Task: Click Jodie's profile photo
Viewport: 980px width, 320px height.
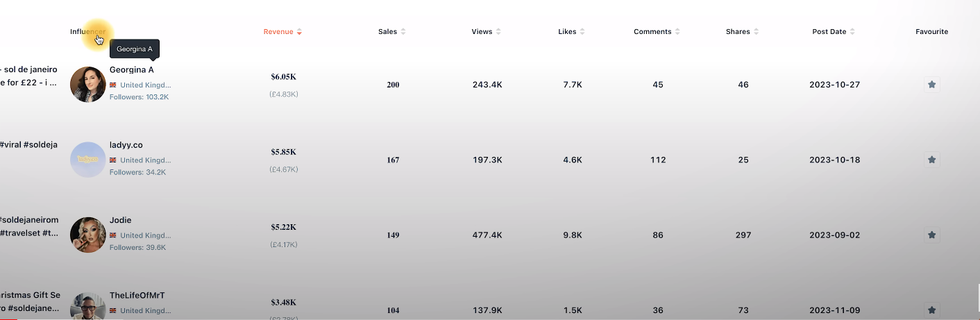Action: [x=88, y=235]
